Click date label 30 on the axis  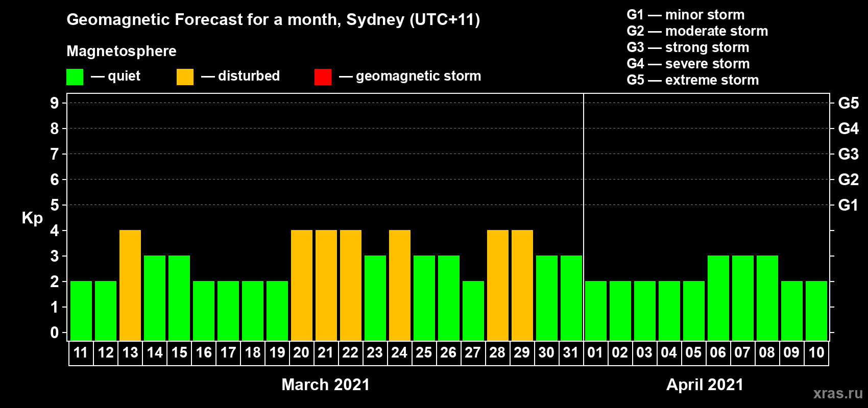(546, 352)
